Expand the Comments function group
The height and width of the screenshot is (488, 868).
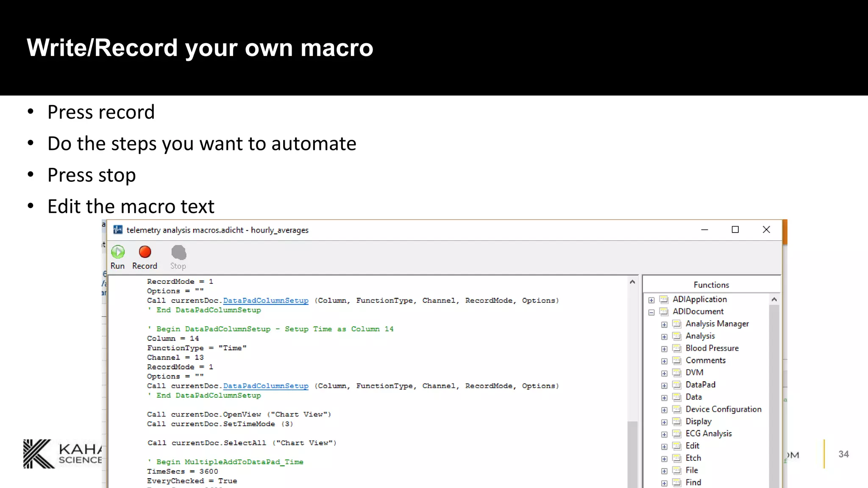tap(664, 361)
